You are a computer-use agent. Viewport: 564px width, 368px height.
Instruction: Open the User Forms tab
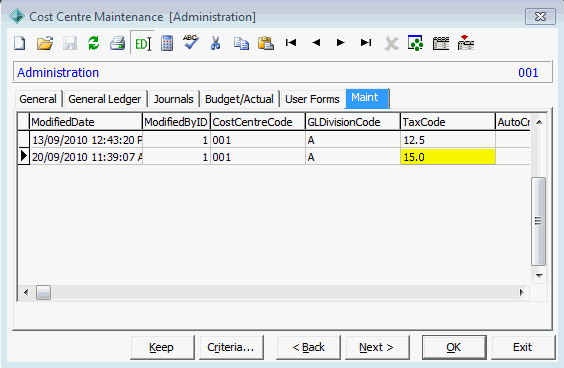[312, 99]
